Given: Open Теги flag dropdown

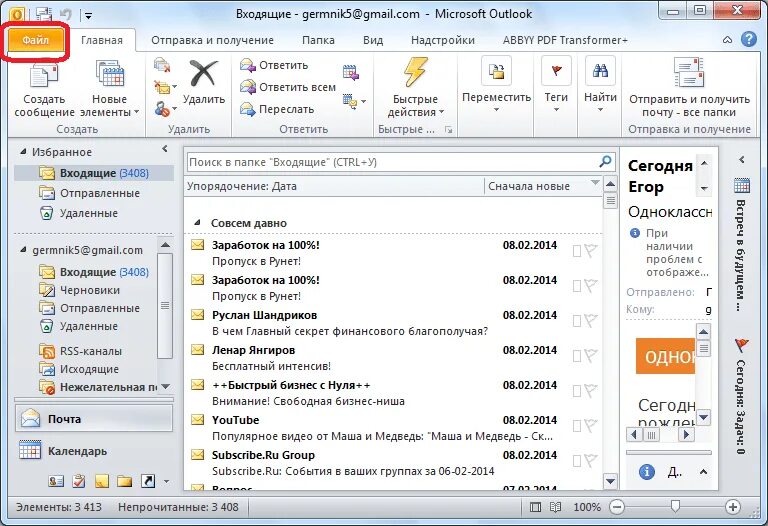Looking at the screenshot, I should tap(556, 84).
